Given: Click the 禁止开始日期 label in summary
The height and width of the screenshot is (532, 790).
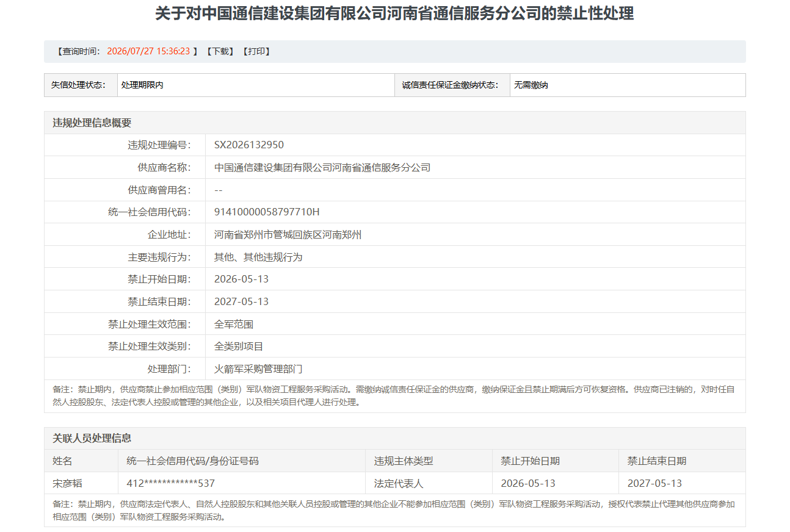Looking at the screenshot, I should click(159, 279).
